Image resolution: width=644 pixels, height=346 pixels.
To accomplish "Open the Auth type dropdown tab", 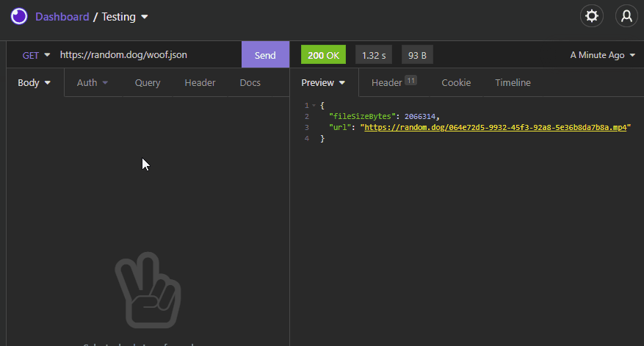I will point(93,82).
